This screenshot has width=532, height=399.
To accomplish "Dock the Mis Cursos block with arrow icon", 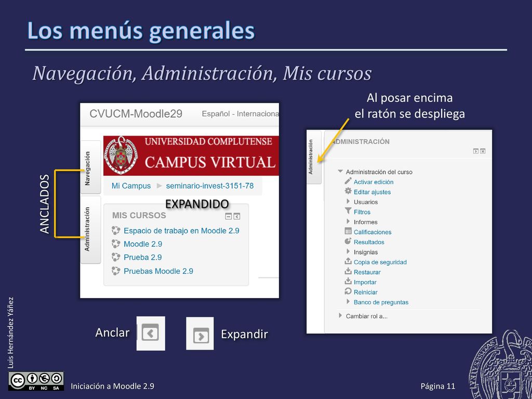I will (x=237, y=216).
